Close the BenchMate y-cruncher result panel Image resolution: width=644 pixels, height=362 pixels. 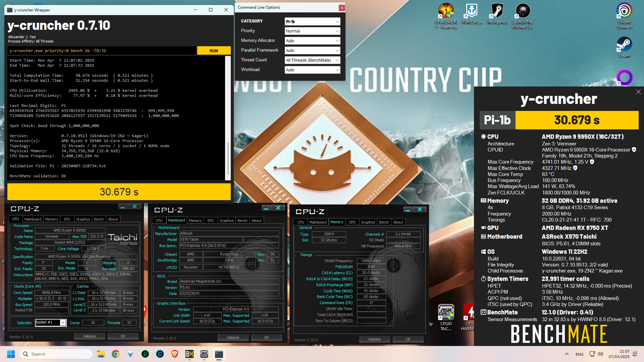pos(638,92)
